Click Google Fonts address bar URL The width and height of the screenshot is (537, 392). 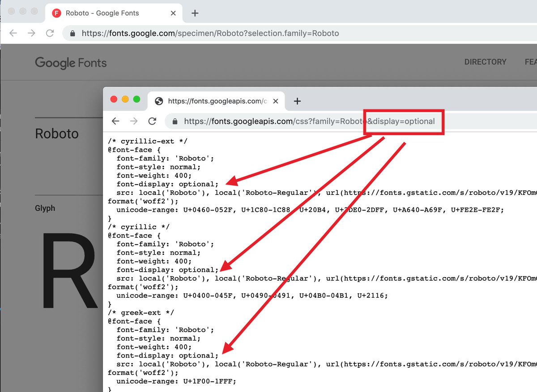(x=210, y=34)
